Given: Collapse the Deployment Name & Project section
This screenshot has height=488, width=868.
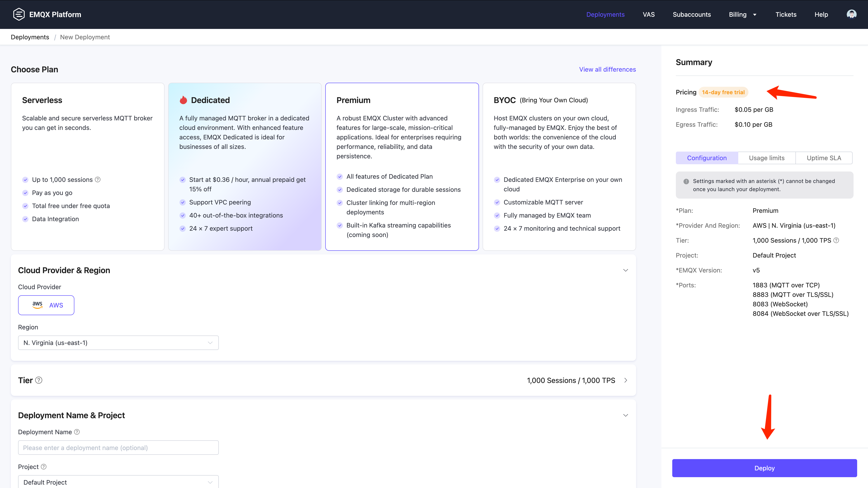Looking at the screenshot, I should point(626,415).
